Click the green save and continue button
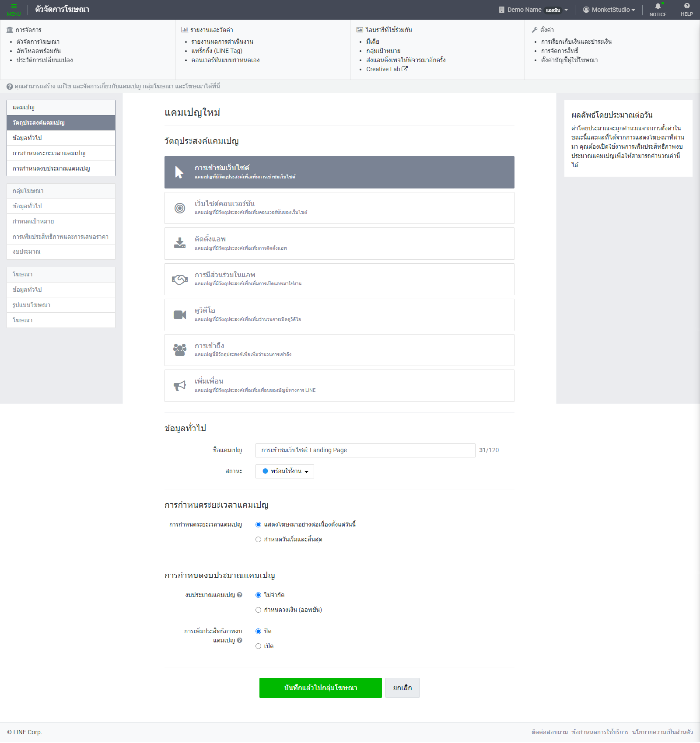This screenshot has width=700, height=743. (320, 688)
